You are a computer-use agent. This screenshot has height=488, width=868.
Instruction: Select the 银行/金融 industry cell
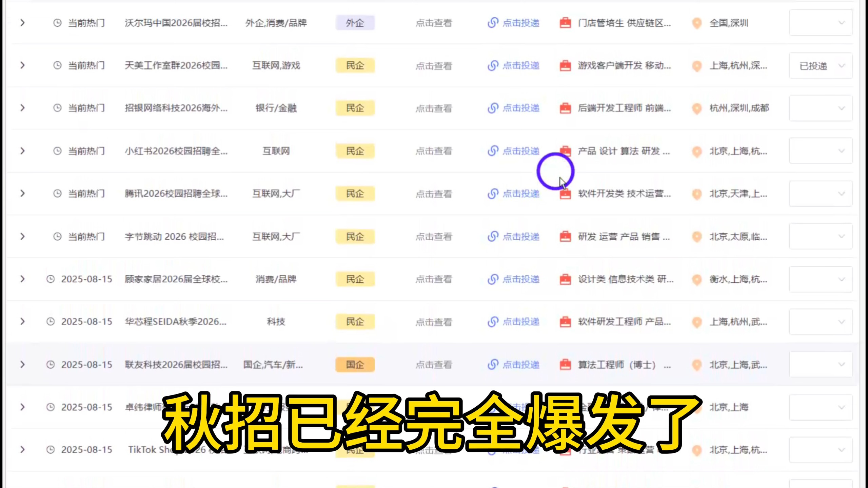276,108
